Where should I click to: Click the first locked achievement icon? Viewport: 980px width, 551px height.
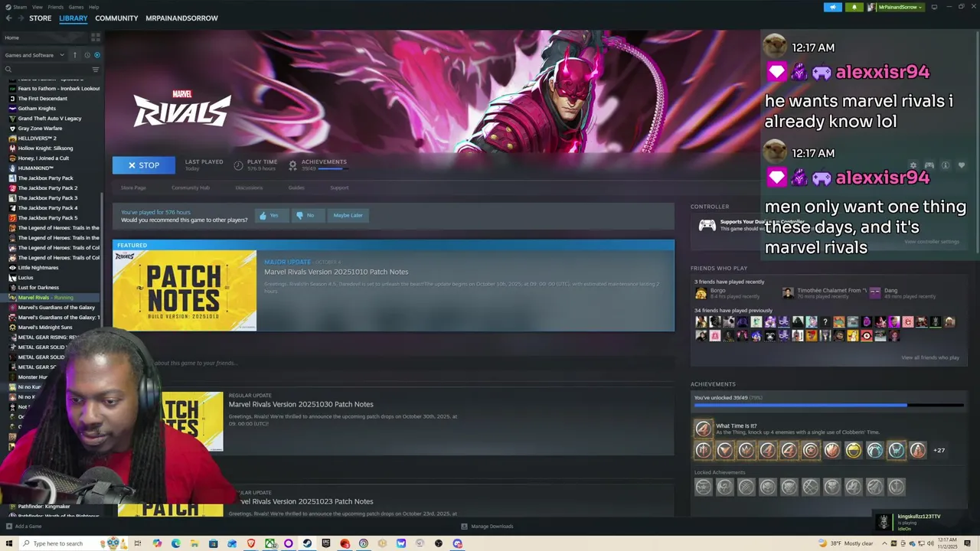click(x=703, y=486)
